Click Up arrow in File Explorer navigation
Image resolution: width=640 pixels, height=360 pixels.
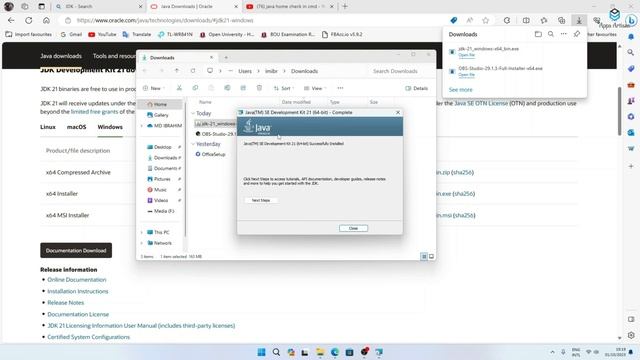[x=177, y=71]
